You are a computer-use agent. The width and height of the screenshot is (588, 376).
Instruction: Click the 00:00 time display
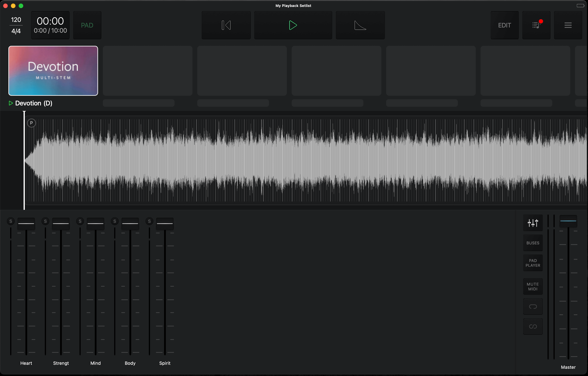tap(50, 25)
